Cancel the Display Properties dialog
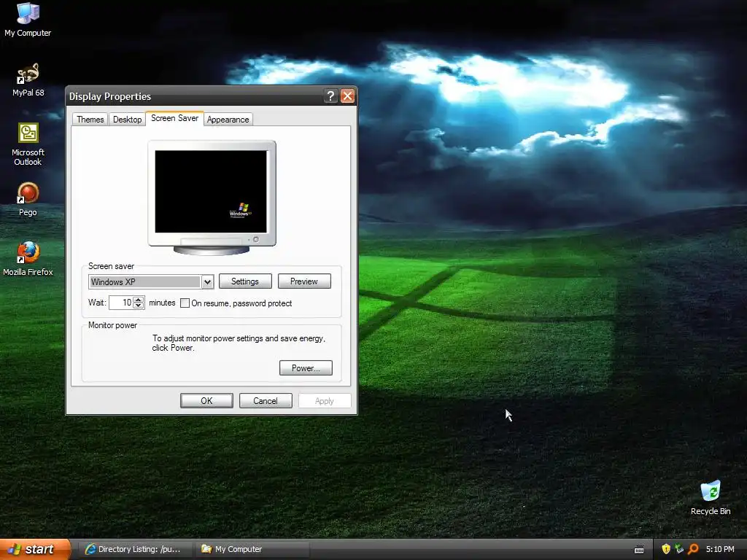Screen dimensions: 747x560 266,401
